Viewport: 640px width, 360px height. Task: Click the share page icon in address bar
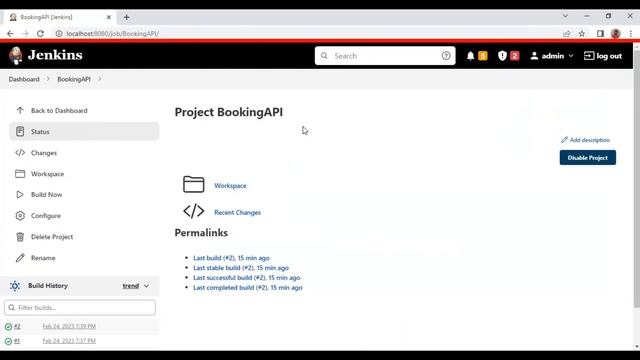coord(567,33)
